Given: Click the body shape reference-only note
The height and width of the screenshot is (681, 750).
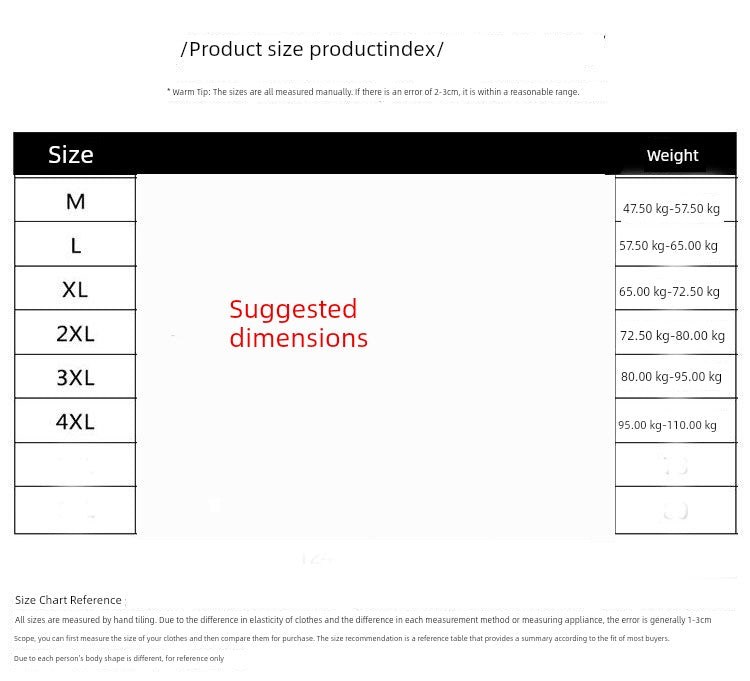Looking at the screenshot, I should coord(119,658).
